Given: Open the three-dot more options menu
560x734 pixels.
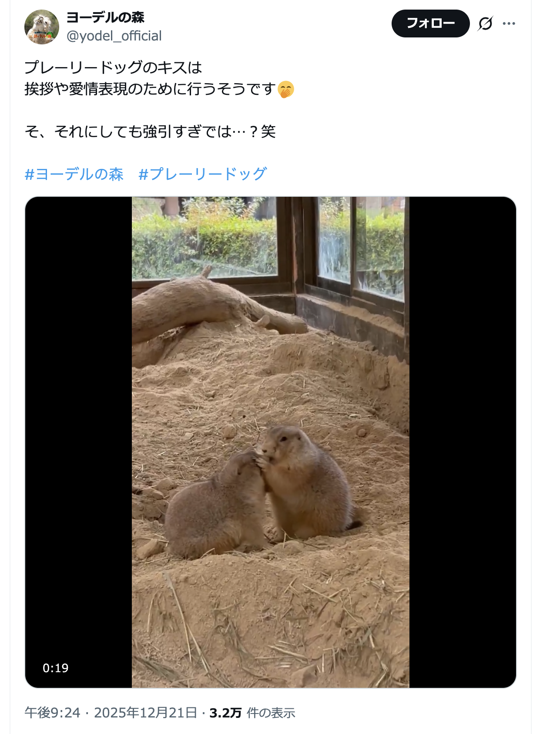Looking at the screenshot, I should (509, 24).
